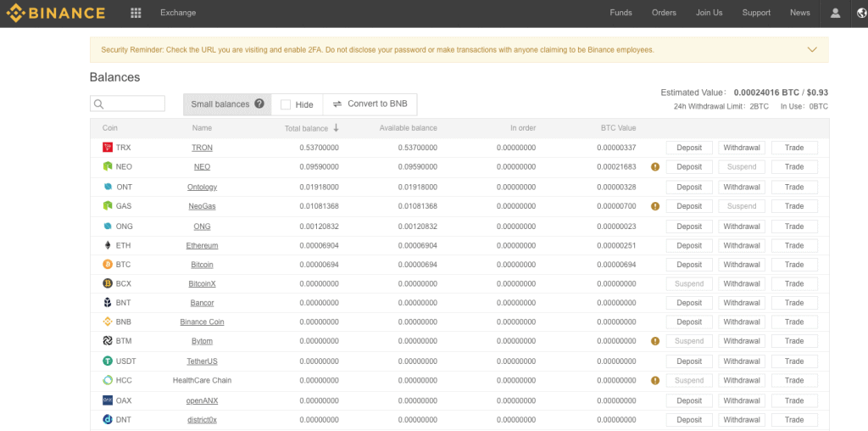The height and width of the screenshot is (431, 868).
Task: Open the Support menu
Action: click(x=756, y=13)
